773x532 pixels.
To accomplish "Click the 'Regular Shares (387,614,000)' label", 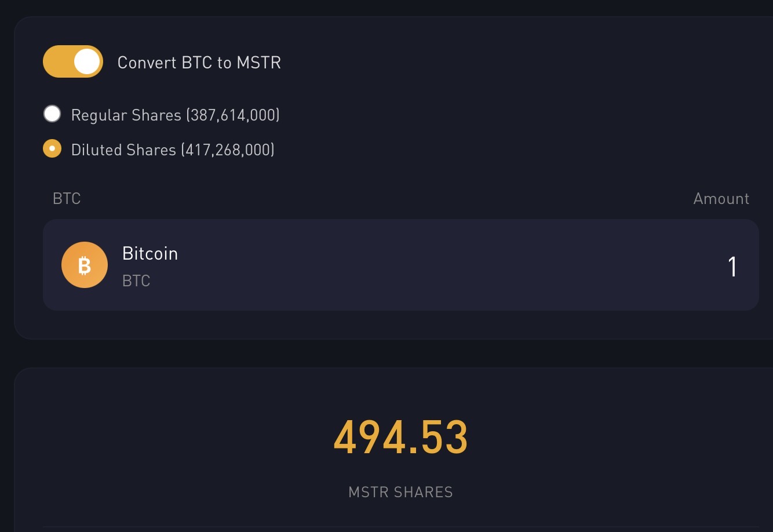I will tap(176, 115).
